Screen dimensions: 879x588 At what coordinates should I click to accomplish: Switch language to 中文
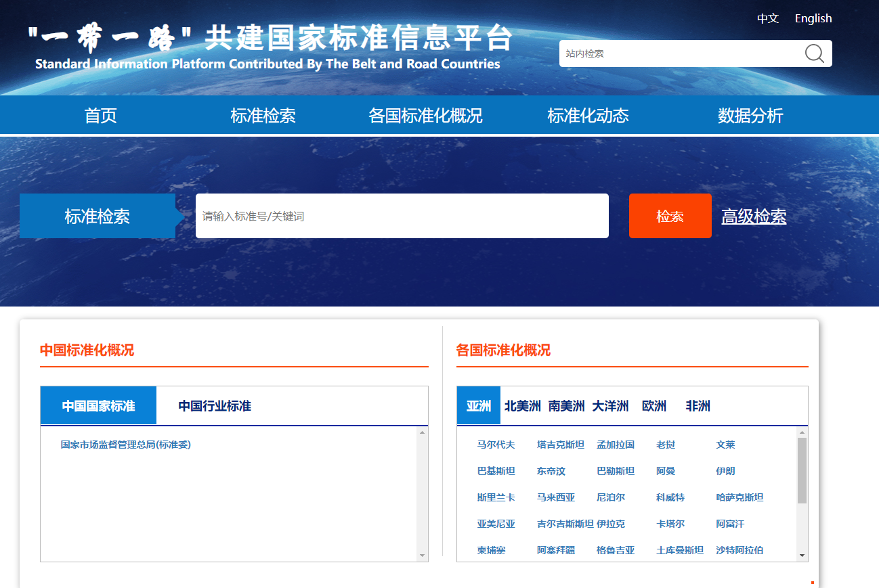pos(767,18)
